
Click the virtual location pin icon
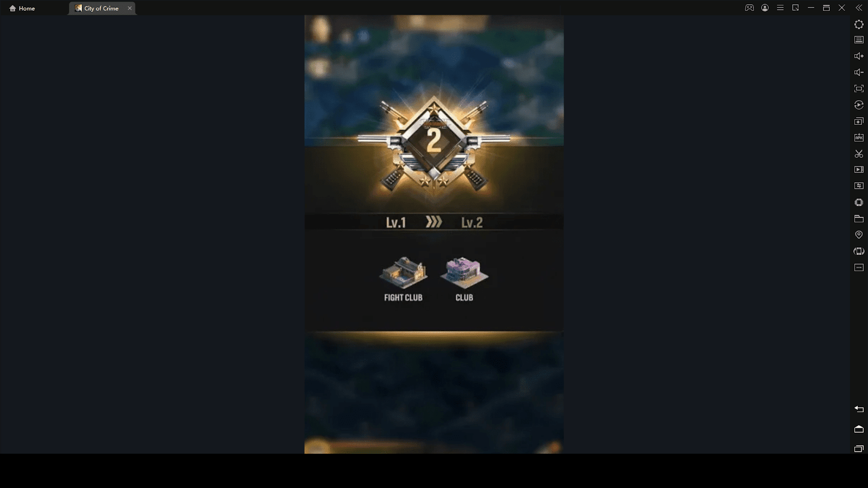859,235
